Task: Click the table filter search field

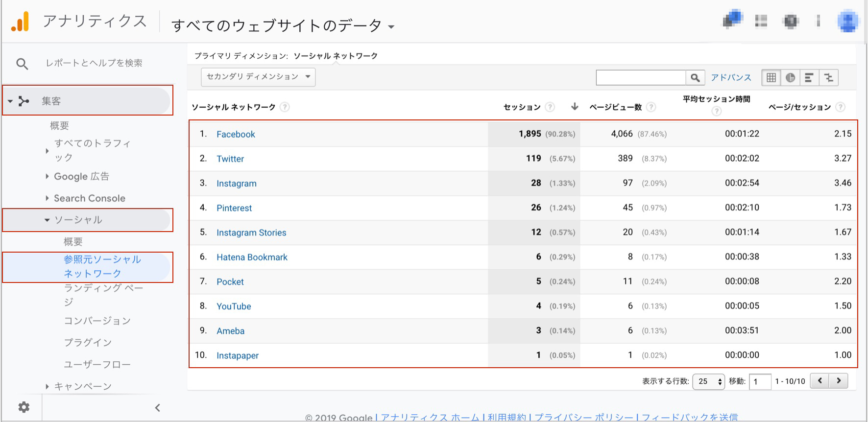Action: point(640,77)
